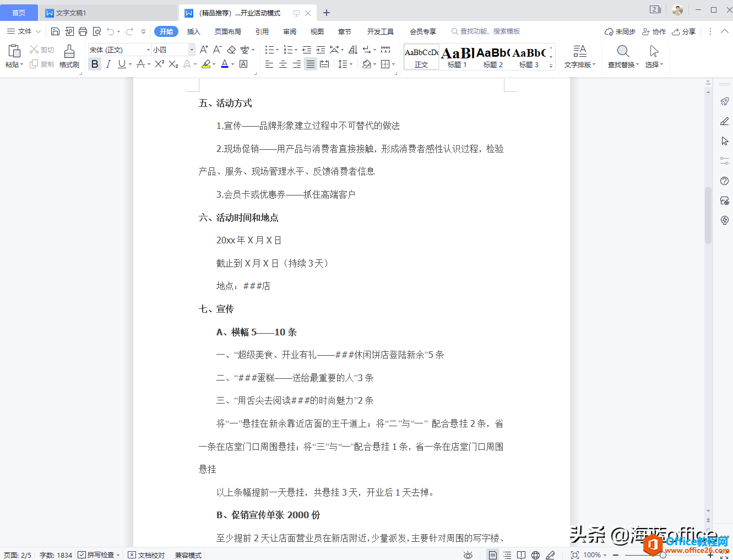The height and width of the screenshot is (560, 733).
Task: Click the 分享 share button
Action: pos(684,31)
